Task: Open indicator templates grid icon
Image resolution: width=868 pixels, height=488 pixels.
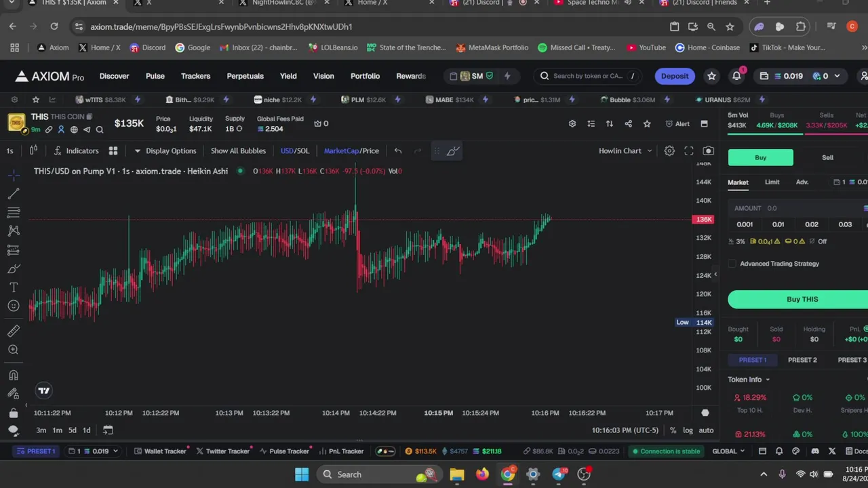Action: [113, 150]
